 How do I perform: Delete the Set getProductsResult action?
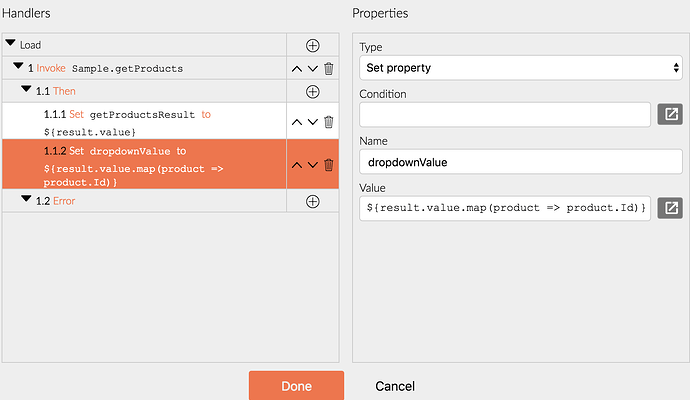click(x=328, y=122)
